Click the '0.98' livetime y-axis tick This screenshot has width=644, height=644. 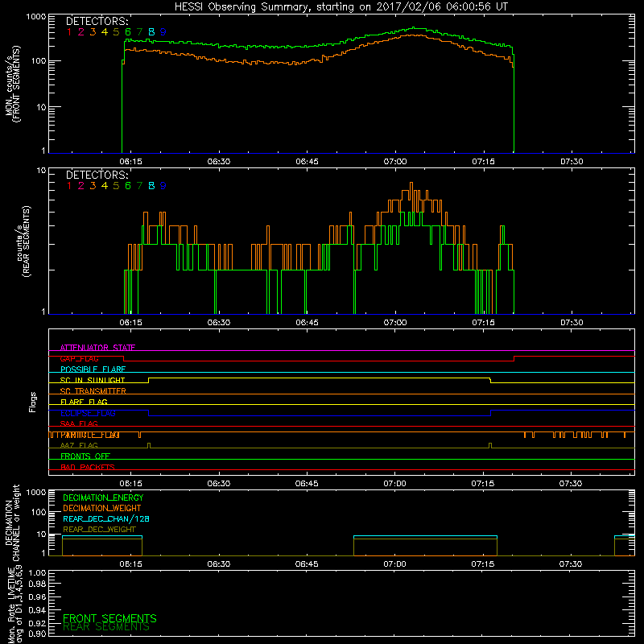point(37,584)
